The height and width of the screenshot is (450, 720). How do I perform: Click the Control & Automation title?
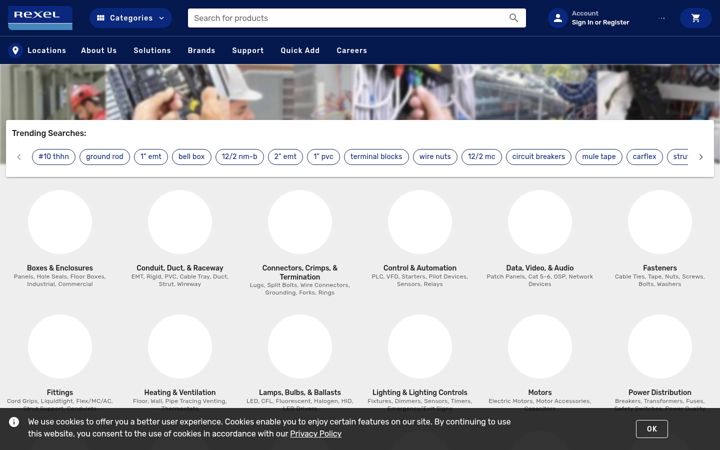click(420, 268)
